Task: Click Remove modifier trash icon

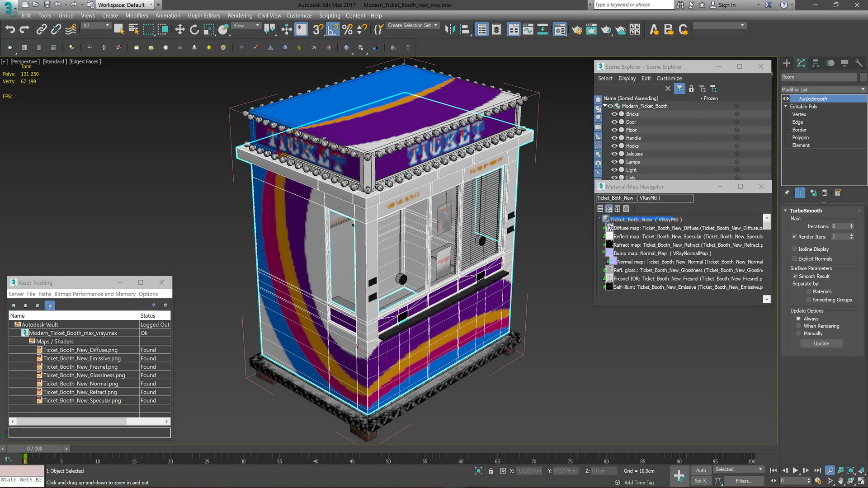Action: (x=825, y=193)
